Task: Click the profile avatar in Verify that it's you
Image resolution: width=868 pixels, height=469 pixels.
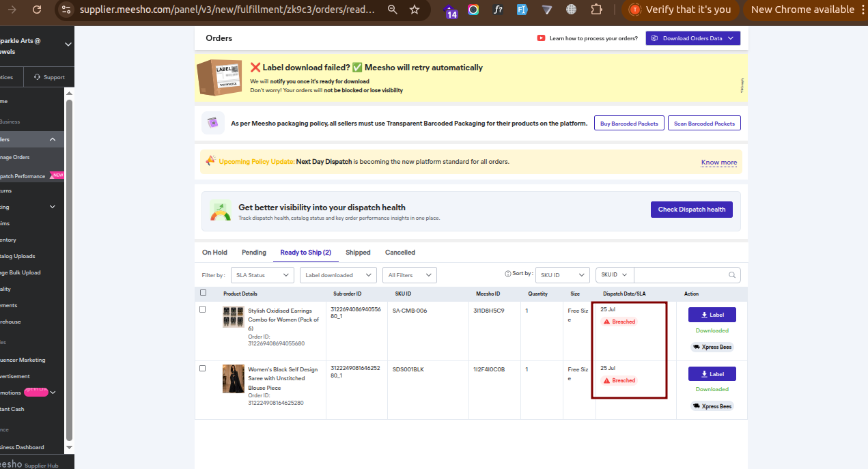Action: (x=635, y=10)
